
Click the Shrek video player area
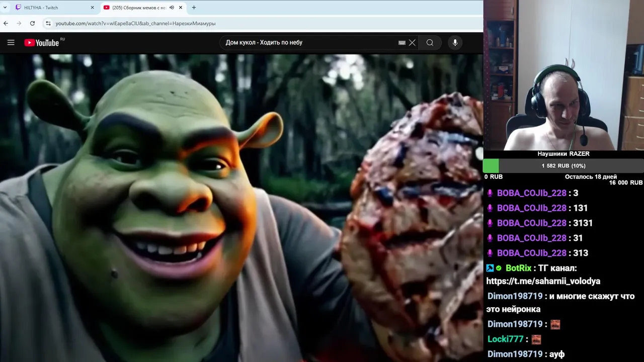click(x=242, y=208)
